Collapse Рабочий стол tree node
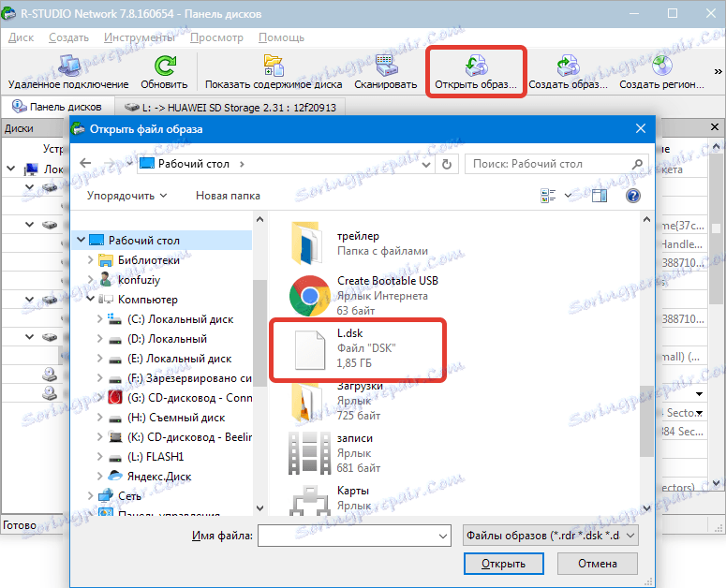Image resolution: width=726 pixels, height=588 pixels. pos(81,240)
